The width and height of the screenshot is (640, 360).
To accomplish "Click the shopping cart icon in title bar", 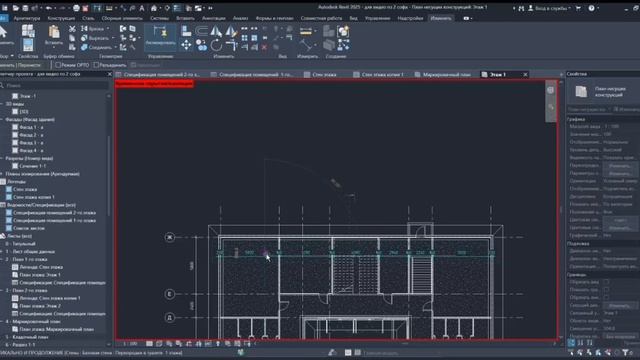I will [x=578, y=8].
